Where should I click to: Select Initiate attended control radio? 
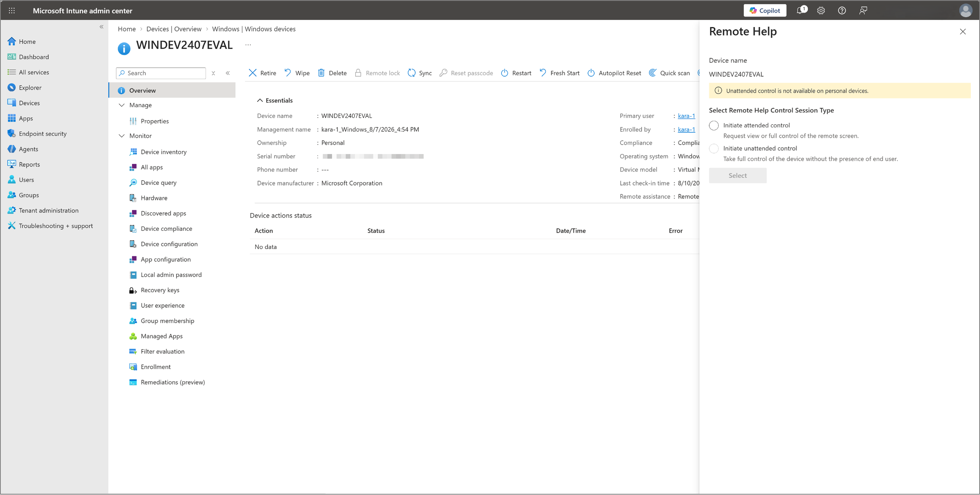714,125
